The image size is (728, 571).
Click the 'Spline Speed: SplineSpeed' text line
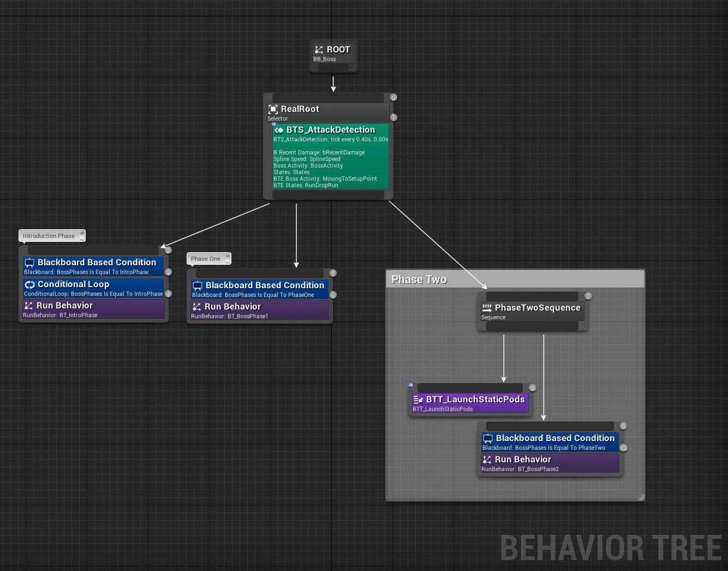coord(307,159)
